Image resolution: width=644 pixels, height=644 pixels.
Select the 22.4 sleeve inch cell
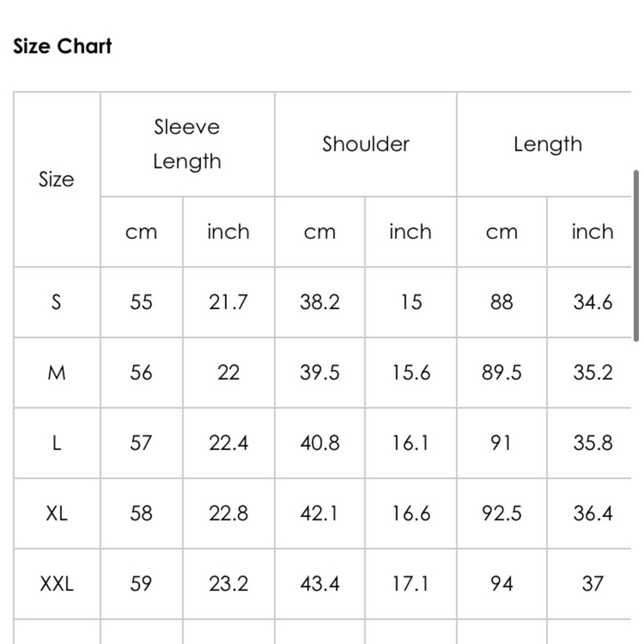coord(228,443)
